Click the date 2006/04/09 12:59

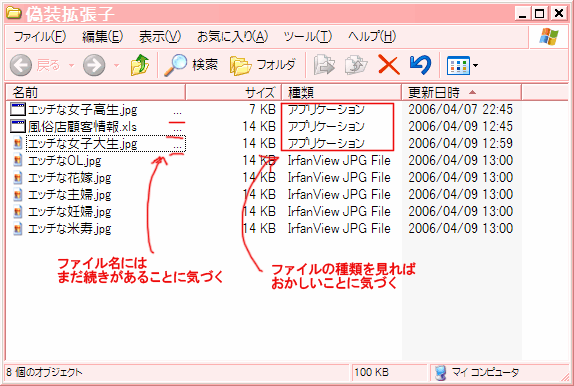click(460, 143)
